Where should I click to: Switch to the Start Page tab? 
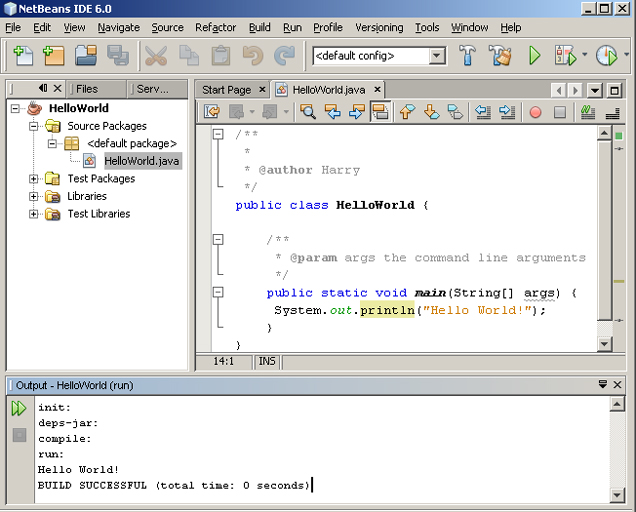coord(227,90)
